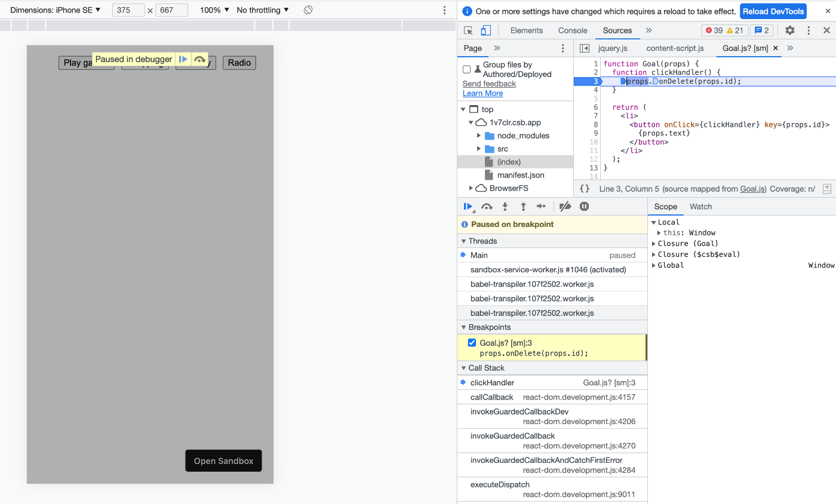Click the viewport height field 667
The width and height of the screenshot is (836, 504).
[x=171, y=10]
